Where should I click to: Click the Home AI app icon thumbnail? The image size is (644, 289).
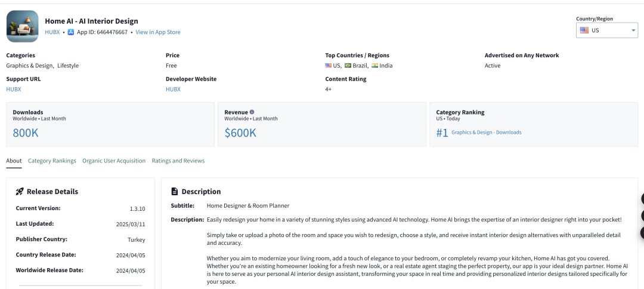(23, 26)
